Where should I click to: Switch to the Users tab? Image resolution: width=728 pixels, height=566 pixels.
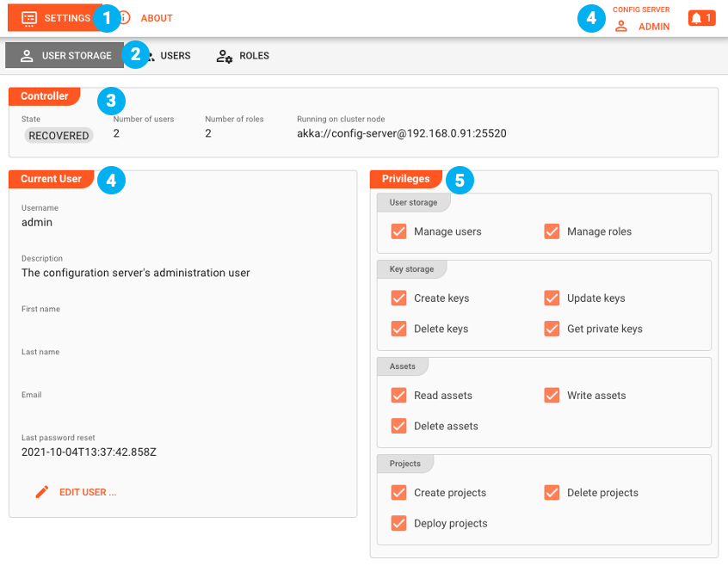point(175,56)
